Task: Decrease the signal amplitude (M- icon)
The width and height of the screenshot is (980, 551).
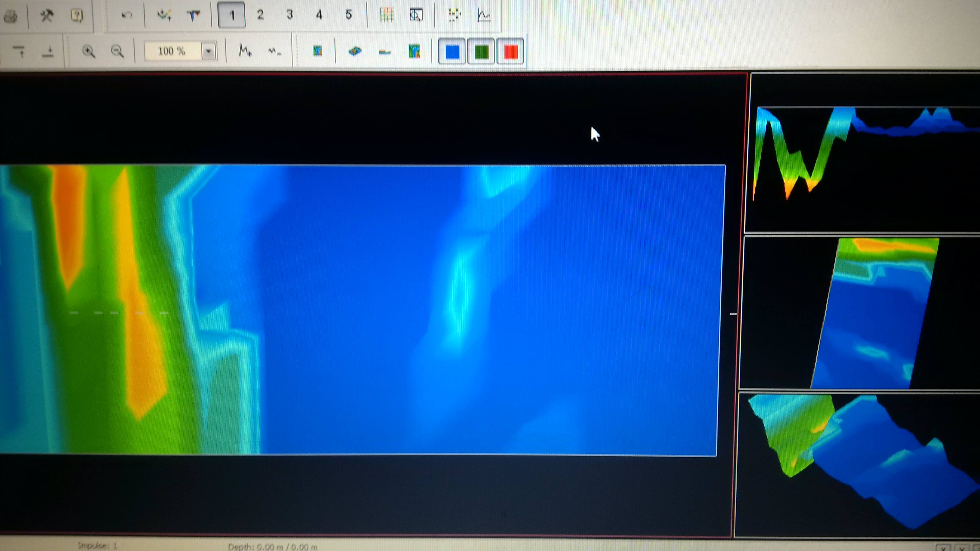Action: (274, 51)
